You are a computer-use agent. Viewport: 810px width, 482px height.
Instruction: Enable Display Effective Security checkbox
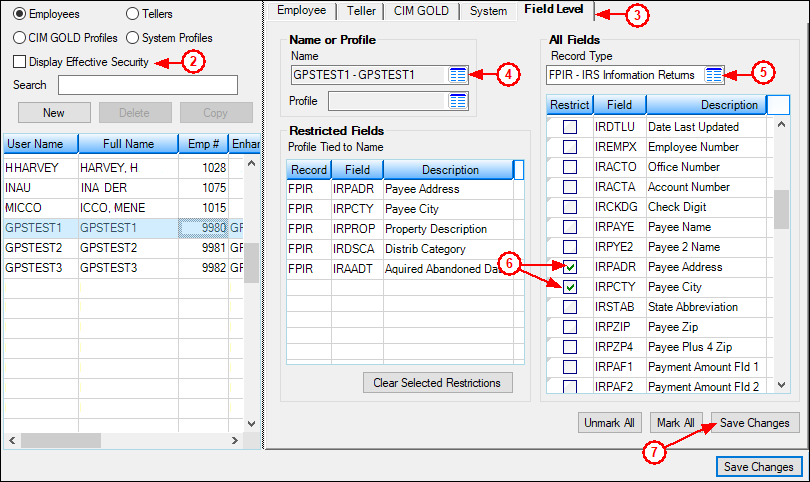coord(20,62)
